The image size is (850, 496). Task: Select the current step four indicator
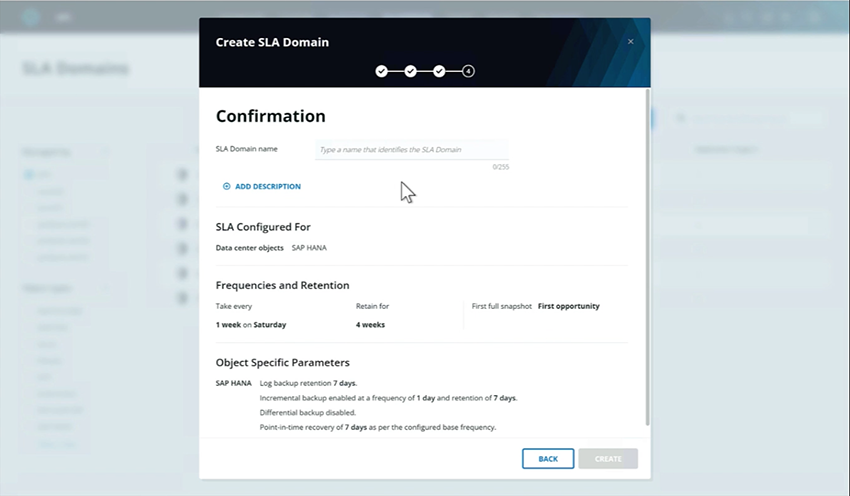point(468,71)
